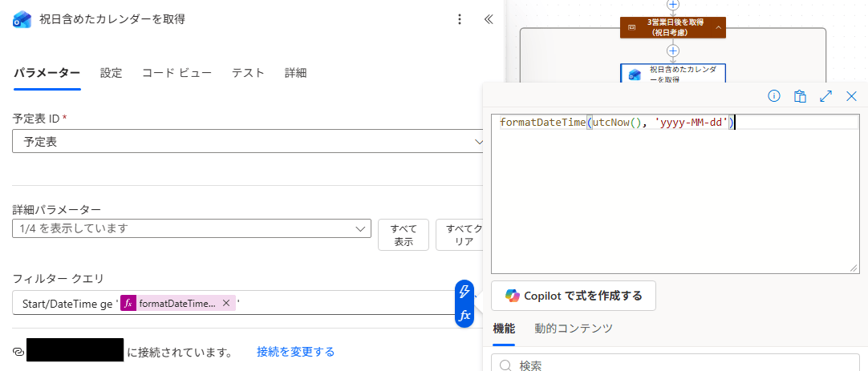Remove the formatDateTime token from filter query
Image resolution: width=868 pixels, height=371 pixels.
226,303
